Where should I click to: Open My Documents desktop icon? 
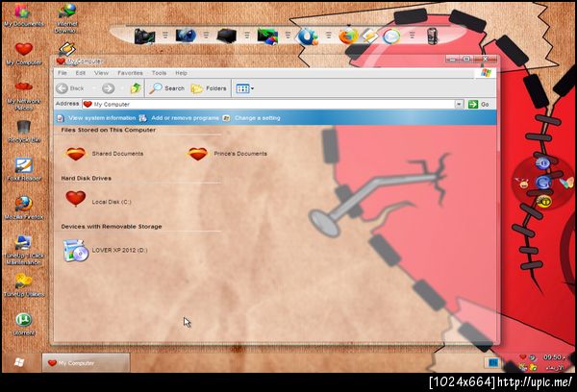coord(23,14)
